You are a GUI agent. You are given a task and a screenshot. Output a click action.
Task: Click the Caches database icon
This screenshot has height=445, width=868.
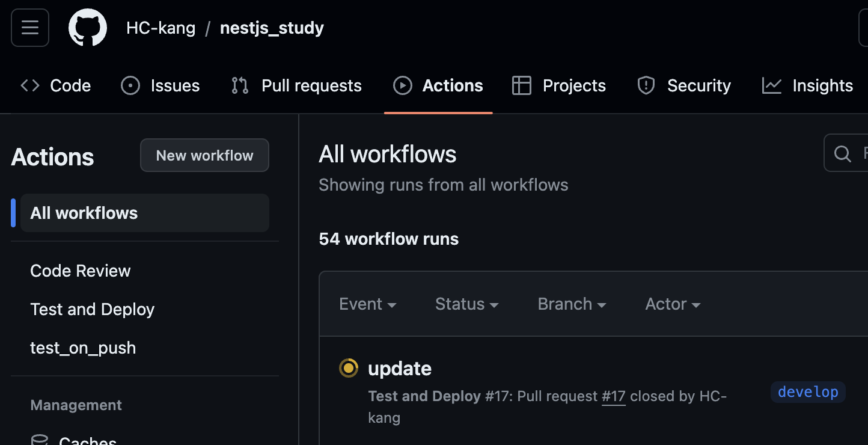(x=40, y=440)
